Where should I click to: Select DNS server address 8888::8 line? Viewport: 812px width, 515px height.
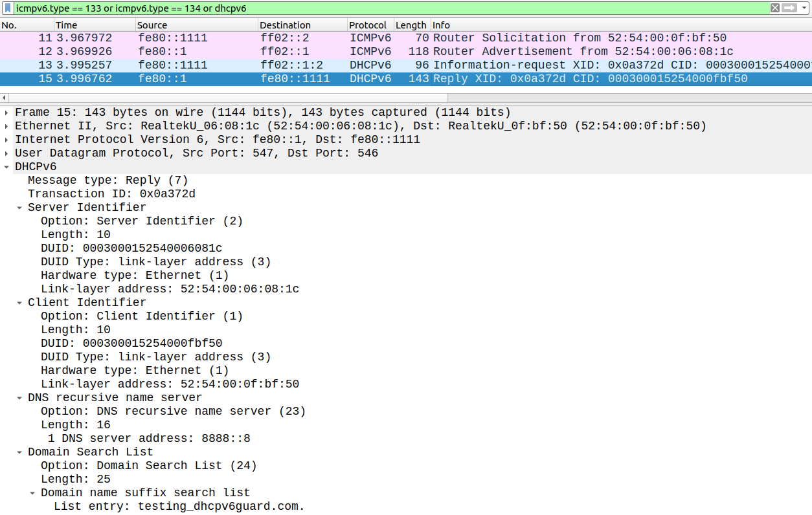(x=149, y=439)
